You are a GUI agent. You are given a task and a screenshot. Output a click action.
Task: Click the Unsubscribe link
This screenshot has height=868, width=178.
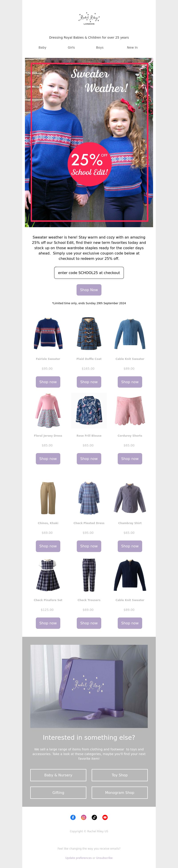point(104,858)
